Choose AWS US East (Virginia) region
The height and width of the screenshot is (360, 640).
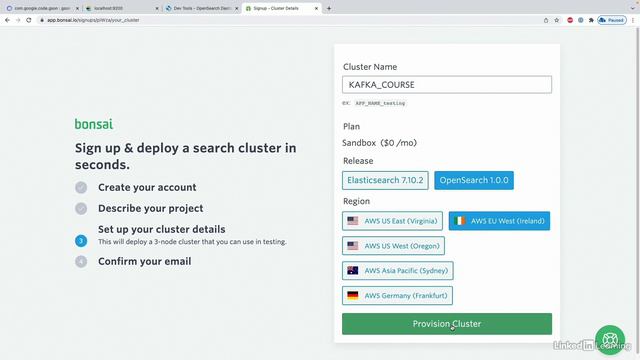(x=392, y=221)
